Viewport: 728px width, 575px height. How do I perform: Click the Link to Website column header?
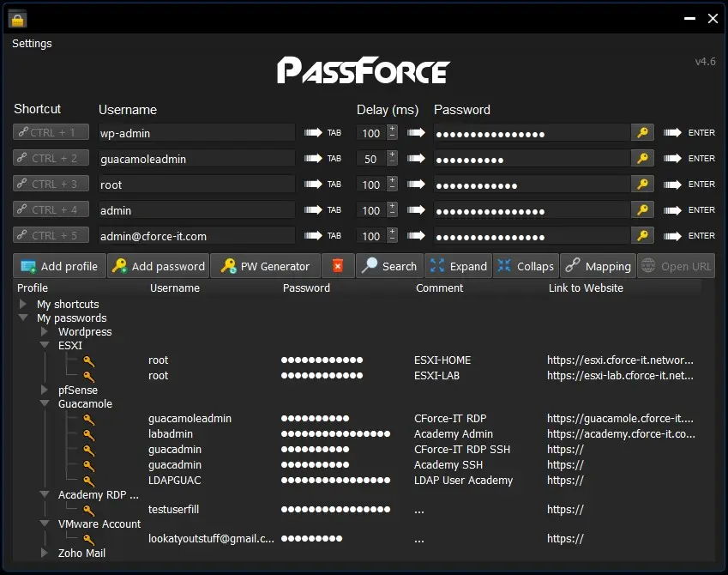[586, 287]
